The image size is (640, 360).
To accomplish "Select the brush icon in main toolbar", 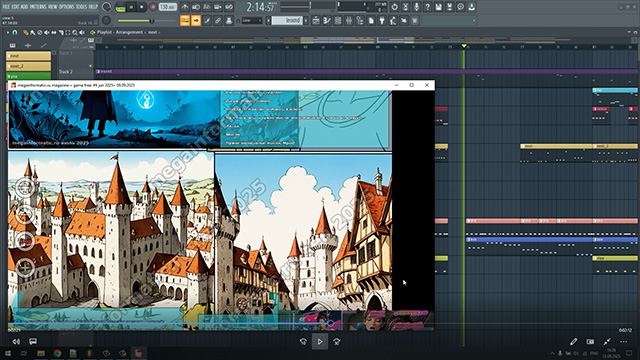I will [x=207, y=20].
